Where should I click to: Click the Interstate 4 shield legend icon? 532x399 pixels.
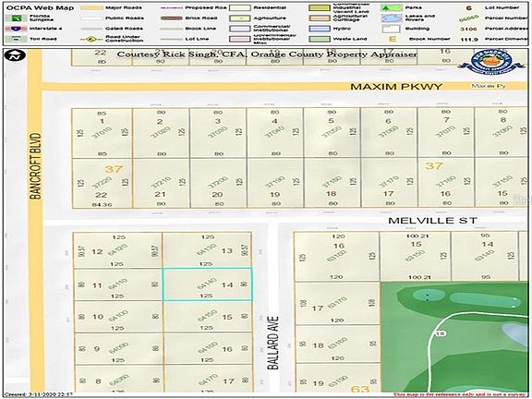pos(17,29)
